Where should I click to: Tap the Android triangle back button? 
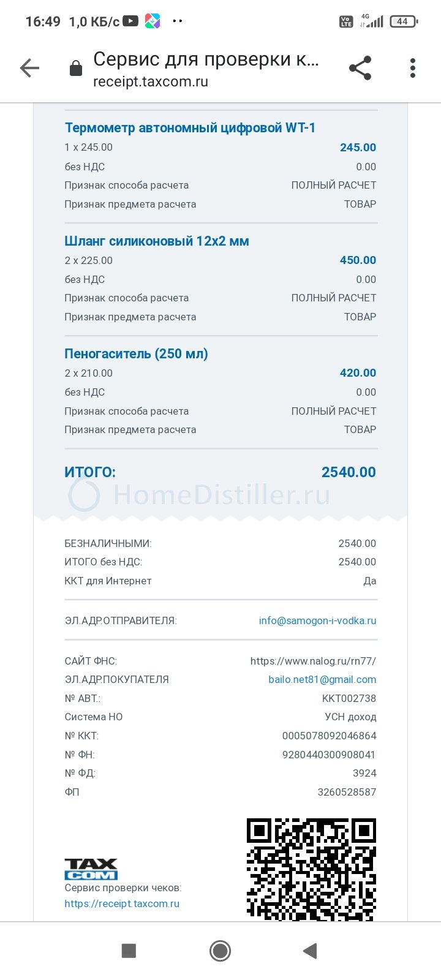311,951
